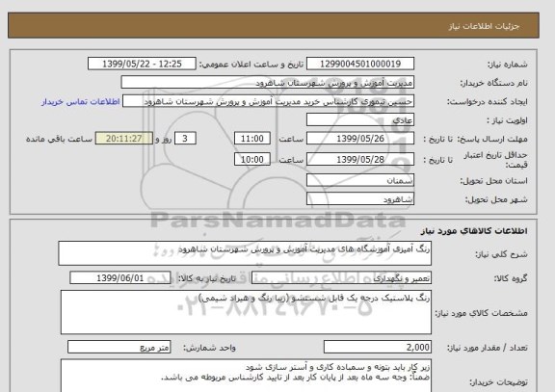
Task: Select the goods group field تعمیر و نگهداری
Action: point(341,278)
